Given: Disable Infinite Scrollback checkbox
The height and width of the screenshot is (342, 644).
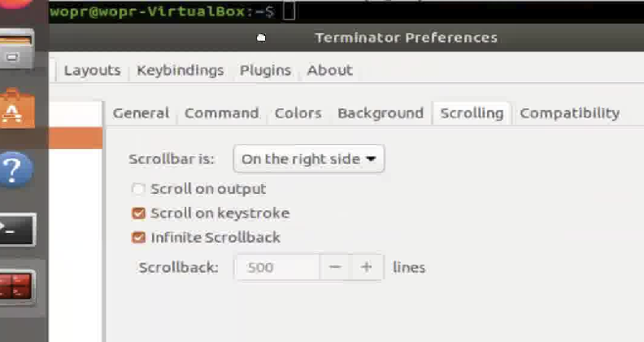Looking at the screenshot, I should click(x=138, y=238).
